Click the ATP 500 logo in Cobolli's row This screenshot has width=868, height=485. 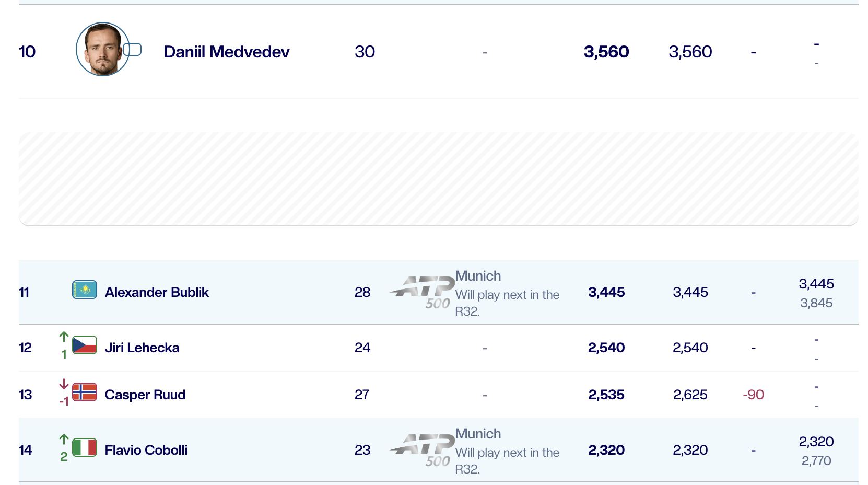tap(423, 451)
